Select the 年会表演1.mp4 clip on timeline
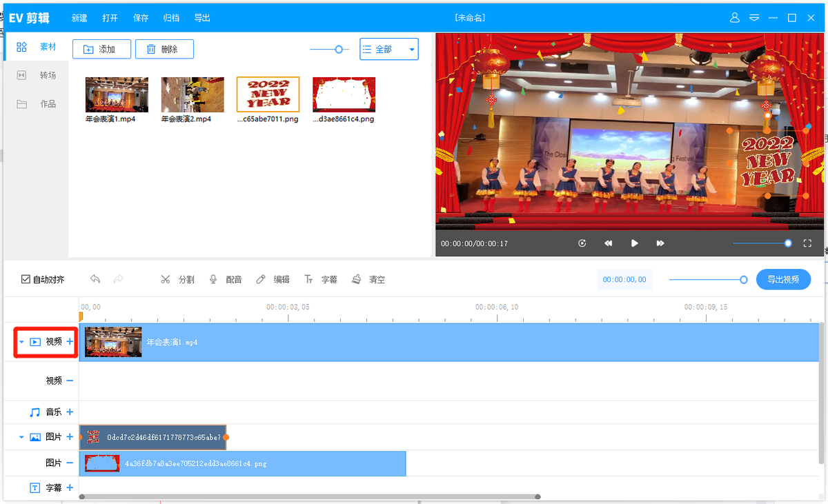 tap(451, 342)
